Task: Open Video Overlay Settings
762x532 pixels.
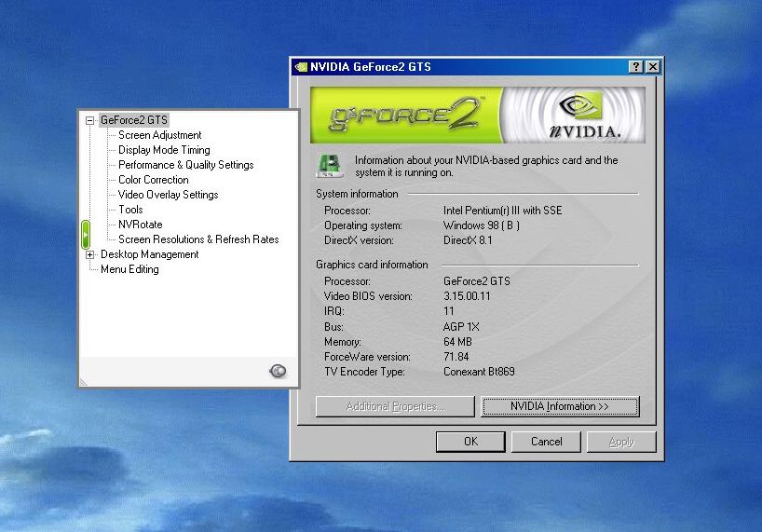Action: pos(169,195)
